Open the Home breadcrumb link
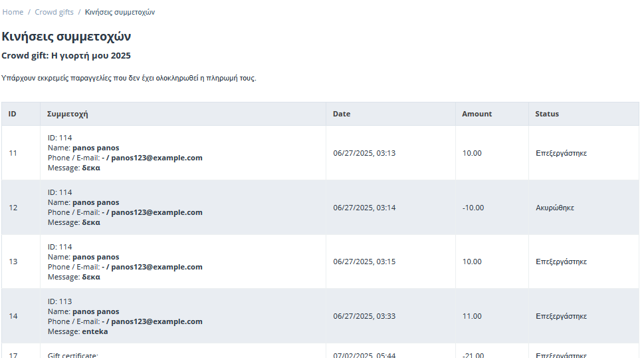This screenshot has height=358, width=644. [x=13, y=13]
